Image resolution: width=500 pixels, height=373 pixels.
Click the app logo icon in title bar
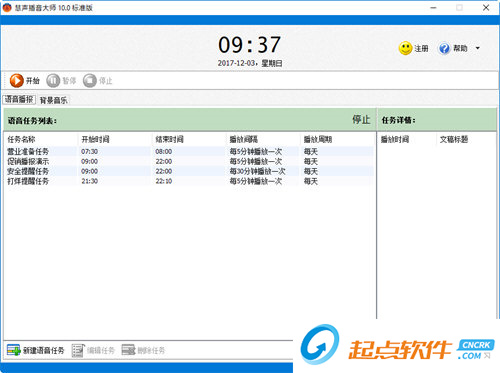[7, 7]
